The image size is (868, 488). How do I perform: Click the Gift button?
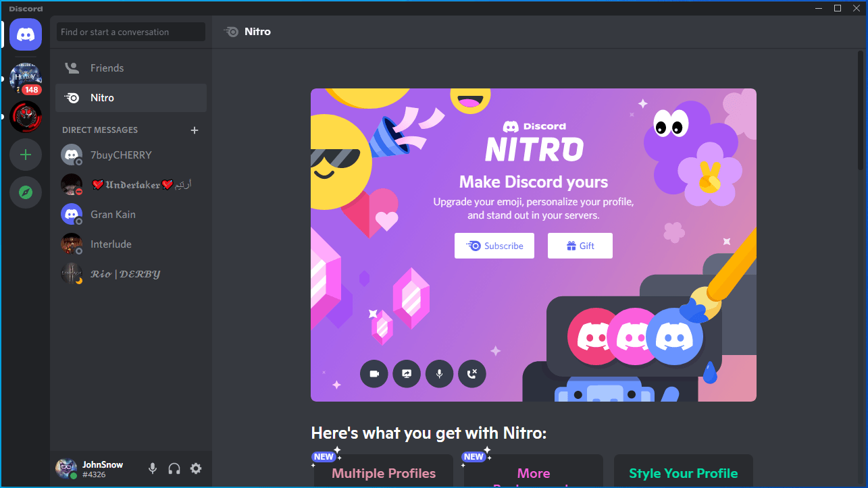tap(580, 246)
